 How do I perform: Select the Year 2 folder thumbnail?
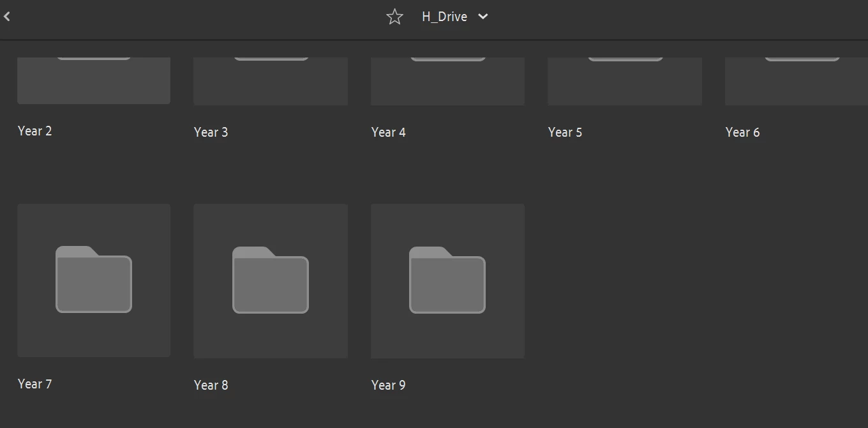[x=94, y=80]
